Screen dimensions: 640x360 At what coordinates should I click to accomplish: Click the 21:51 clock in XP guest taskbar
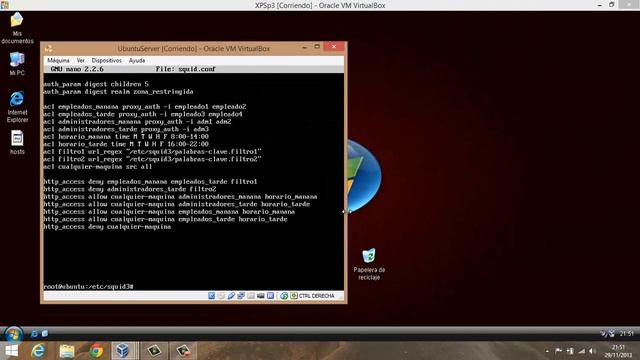point(627,334)
